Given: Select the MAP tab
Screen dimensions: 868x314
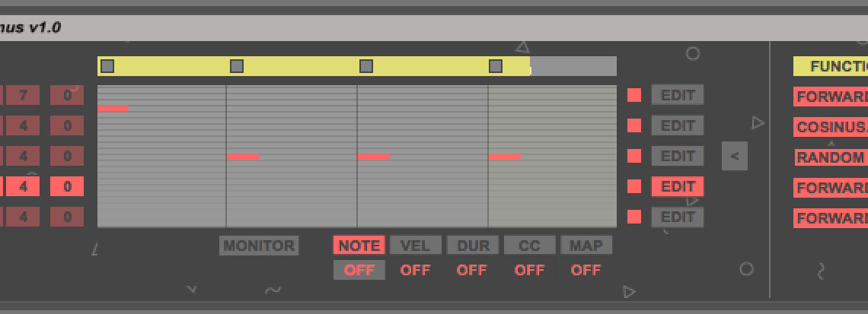Looking at the screenshot, I should click(586, 245).
